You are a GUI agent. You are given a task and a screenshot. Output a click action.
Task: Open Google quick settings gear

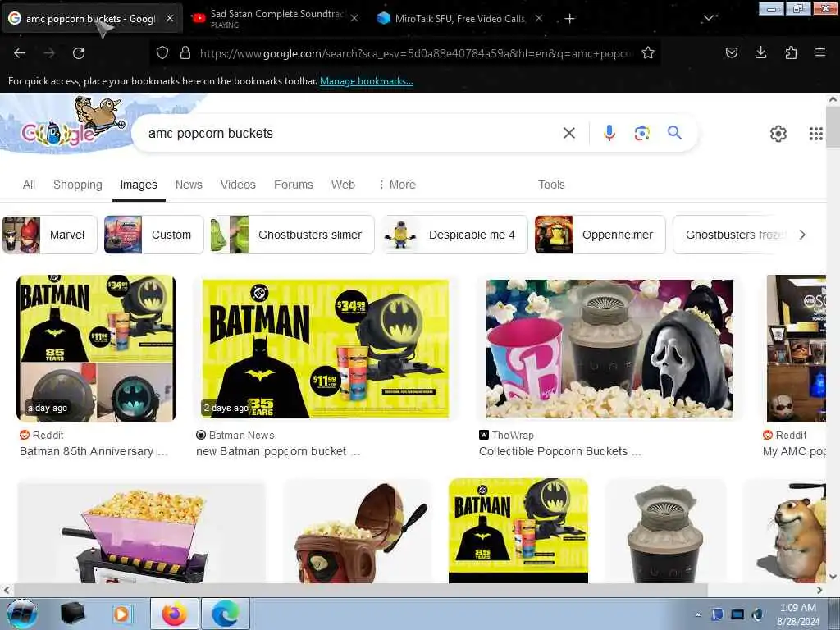pos(778,134)
